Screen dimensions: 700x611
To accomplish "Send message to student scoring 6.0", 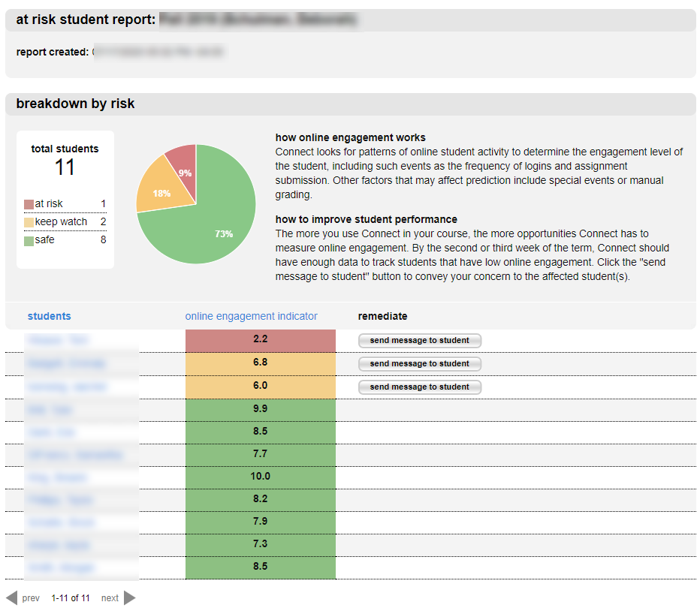I will pos(419,387).
